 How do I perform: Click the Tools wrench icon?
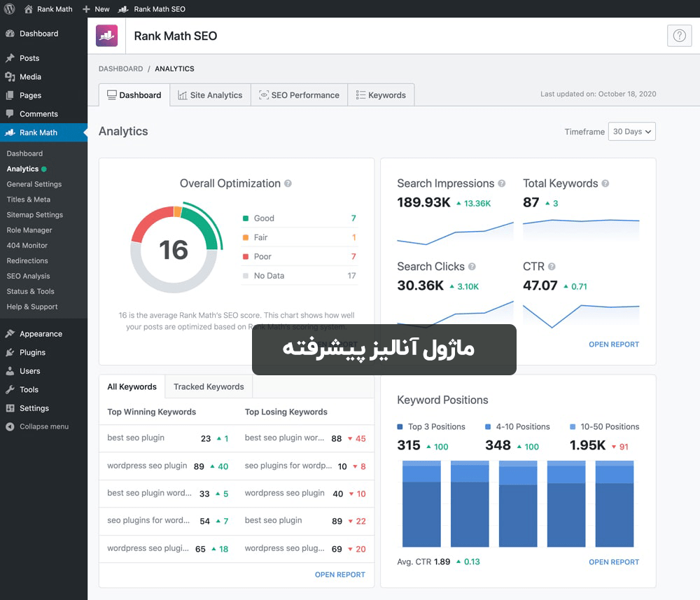tap(10, 389)
